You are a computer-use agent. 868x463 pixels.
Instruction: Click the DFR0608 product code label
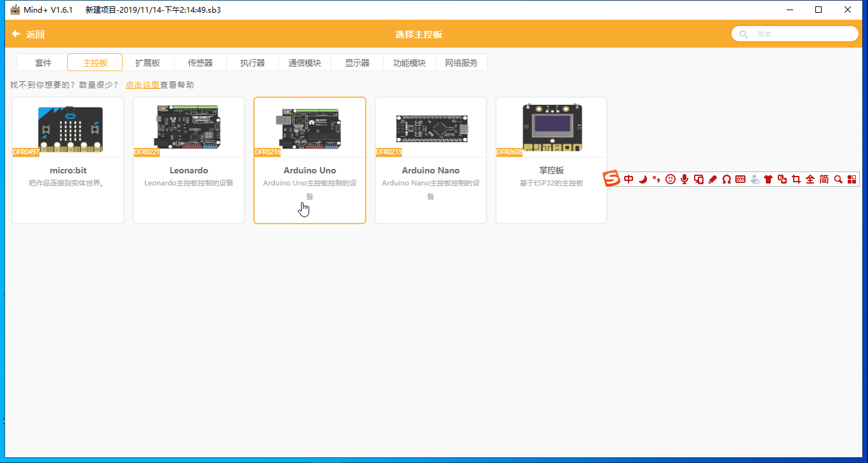509,152
